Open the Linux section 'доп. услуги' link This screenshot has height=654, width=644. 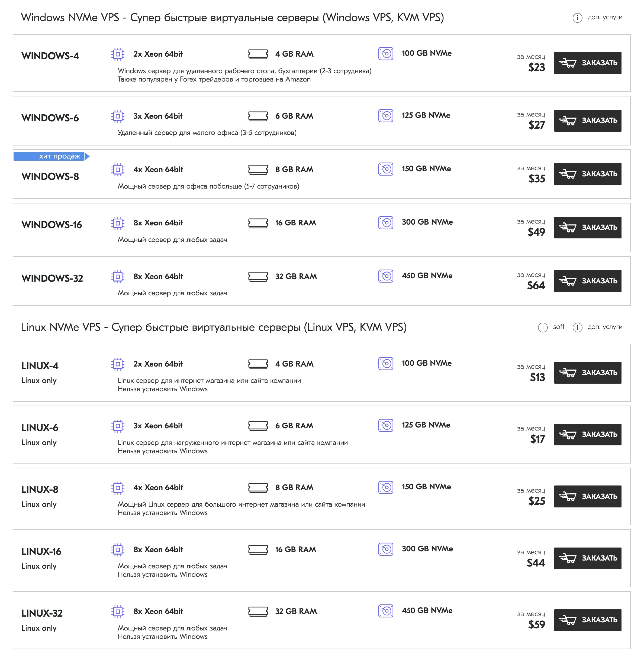[605, 327]
